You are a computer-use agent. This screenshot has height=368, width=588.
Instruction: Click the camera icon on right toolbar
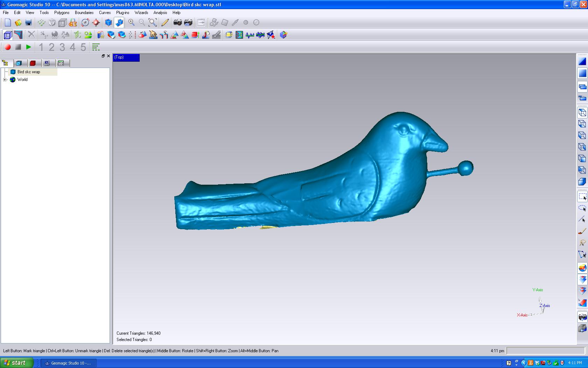click(x=582, y=317)
